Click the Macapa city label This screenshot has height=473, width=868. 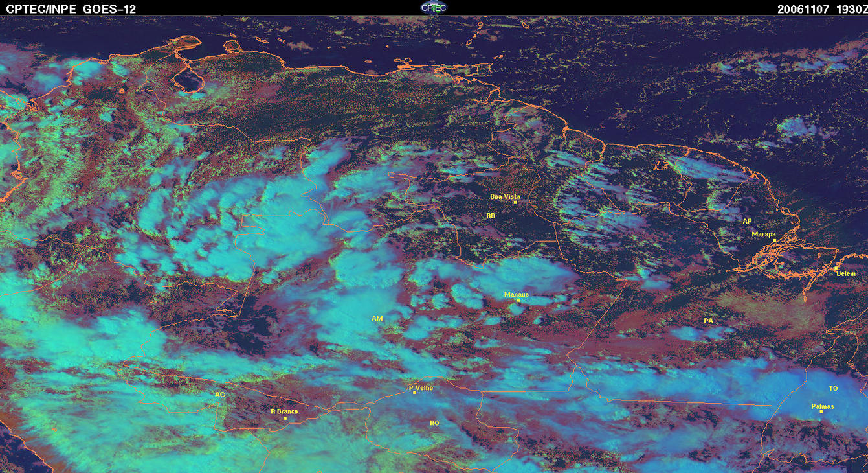click(x=764, y=234)
